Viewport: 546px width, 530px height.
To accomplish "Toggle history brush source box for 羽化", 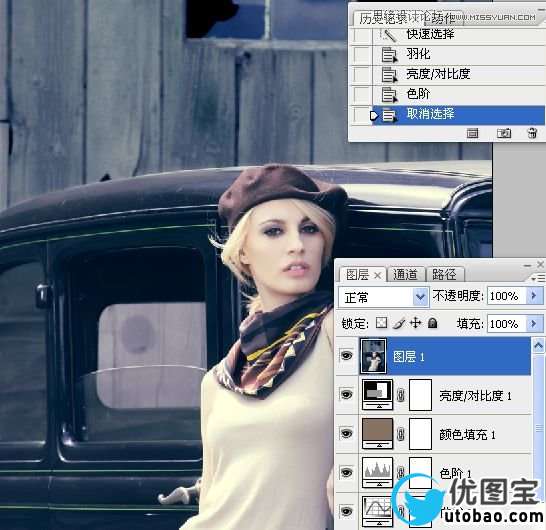I will (x=361, y=54).
